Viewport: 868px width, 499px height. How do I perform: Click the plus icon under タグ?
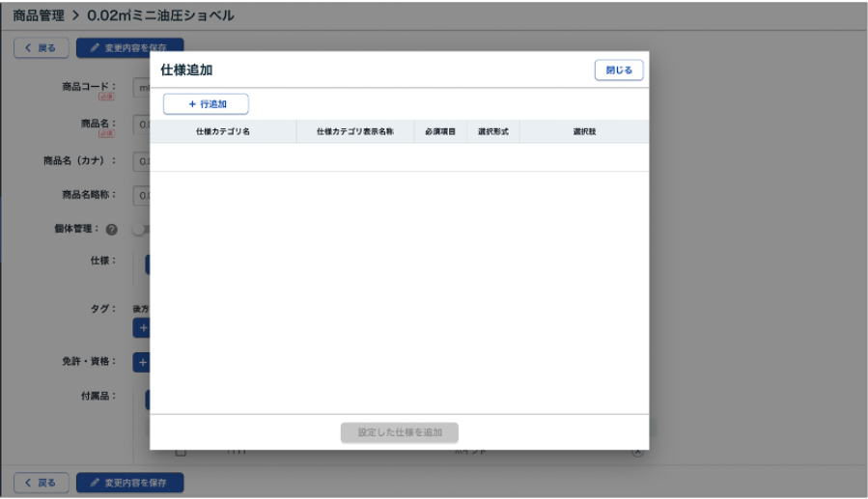[141, 328]
